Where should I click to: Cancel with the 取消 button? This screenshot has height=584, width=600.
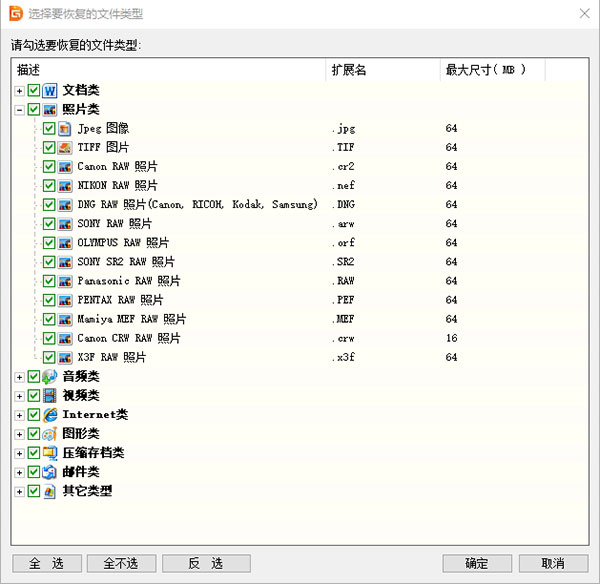(x=553, y=563)
